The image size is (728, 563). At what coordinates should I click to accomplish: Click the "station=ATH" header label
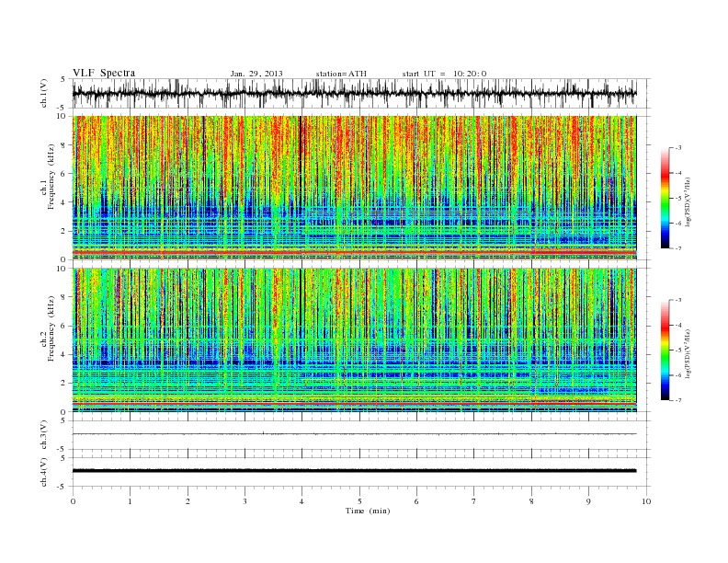pos(341,74)
